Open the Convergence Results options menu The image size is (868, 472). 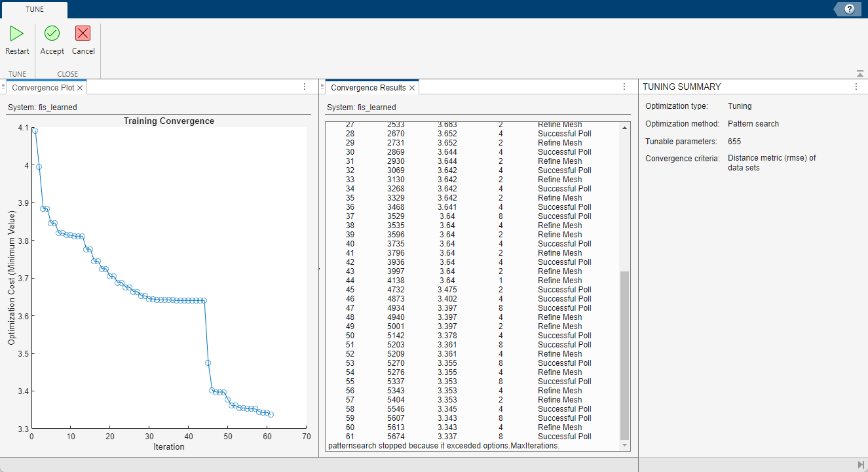pyautogui.click(x=623, y=87)
